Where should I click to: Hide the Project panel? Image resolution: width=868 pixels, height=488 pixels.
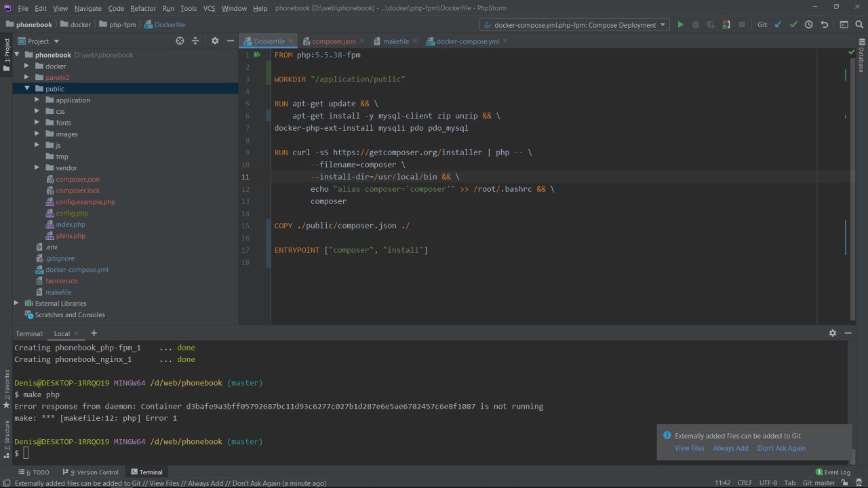tap(229, 41)
